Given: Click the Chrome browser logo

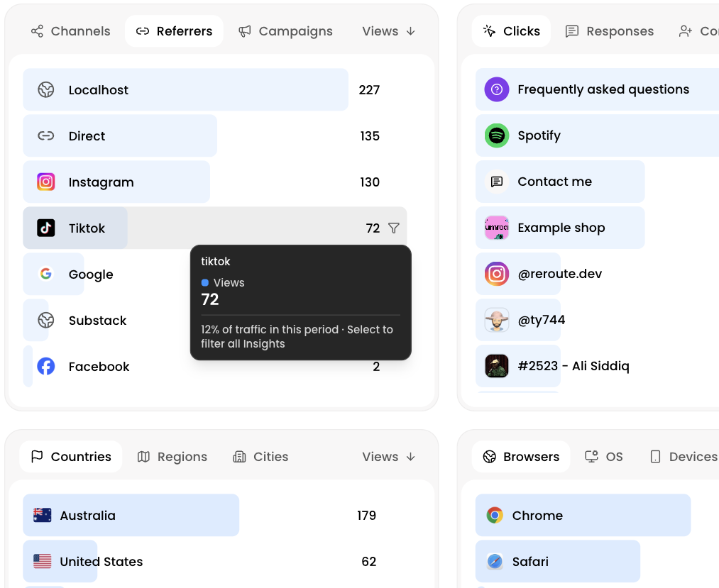Looking at the screenshot, I should tap(495, 516).
